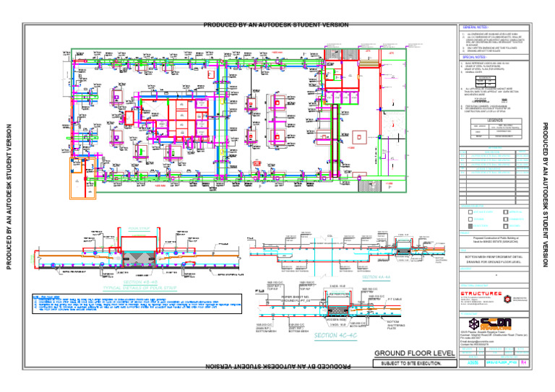
Task: Tick the filled EXECUTION checkbox
Action: (x=470, y=226)
